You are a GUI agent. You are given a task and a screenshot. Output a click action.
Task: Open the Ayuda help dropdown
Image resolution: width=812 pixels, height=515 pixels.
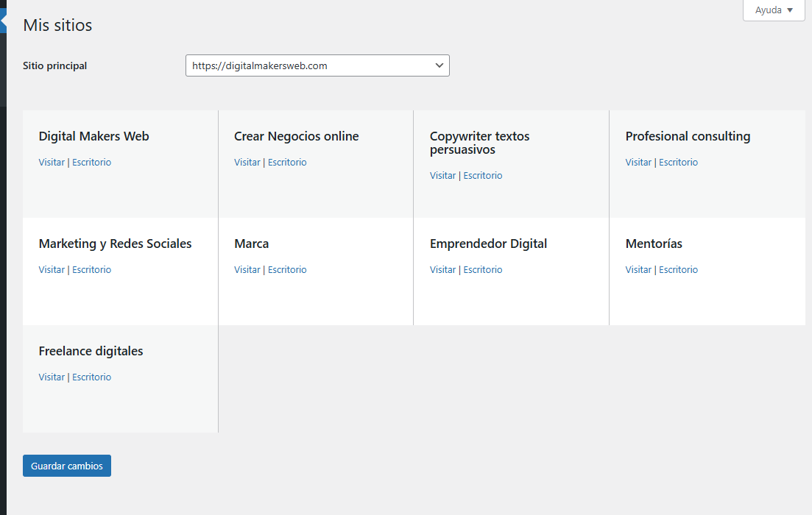tap(774, 10)
